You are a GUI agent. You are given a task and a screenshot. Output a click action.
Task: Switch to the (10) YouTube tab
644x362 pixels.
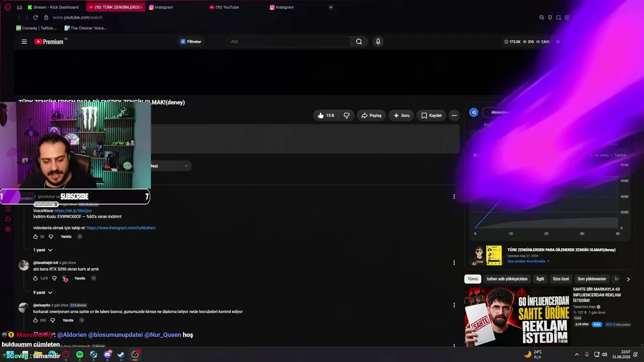[224, 7]
